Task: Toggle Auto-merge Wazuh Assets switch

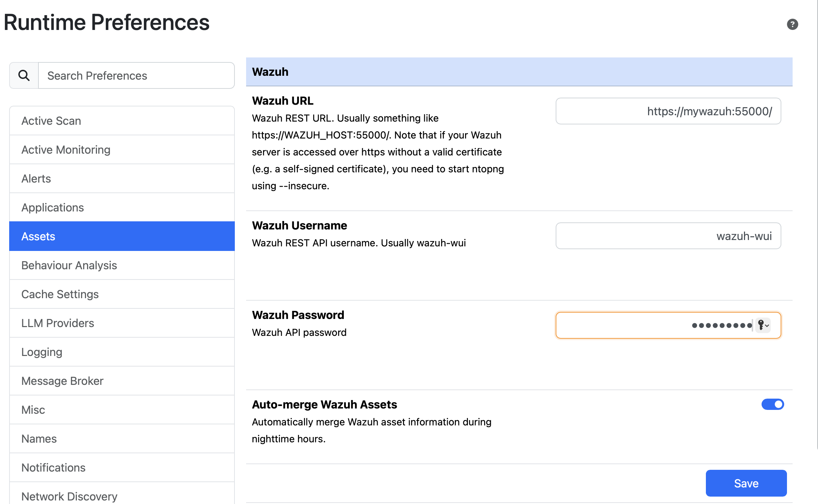Action: pos(772,404)
